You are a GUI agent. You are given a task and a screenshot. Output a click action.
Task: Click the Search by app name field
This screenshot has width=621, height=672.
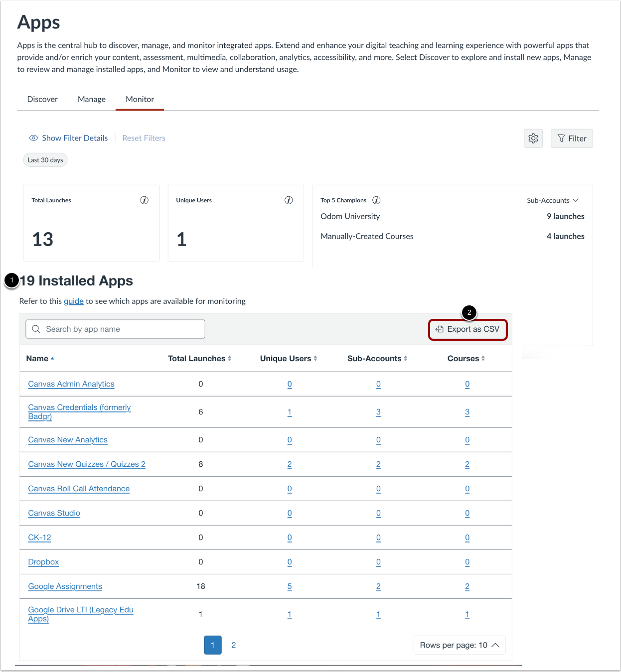click(115, 329)
